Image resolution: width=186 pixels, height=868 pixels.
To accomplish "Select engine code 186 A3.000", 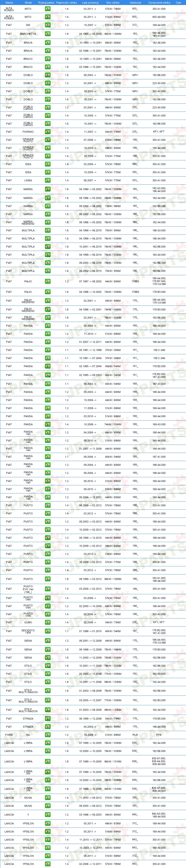I will [159, 230].
